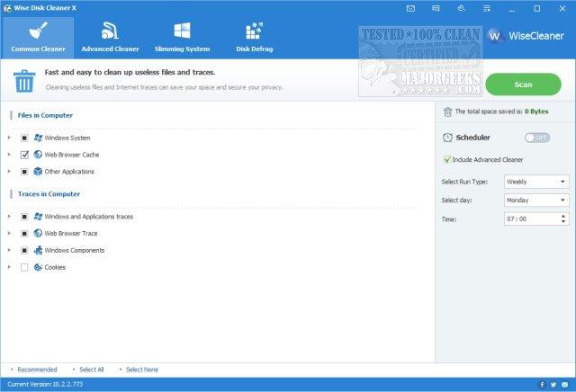Select the Cookies label
The width and height of the screenshot is (576, 392).
click(x=55, y=267)
